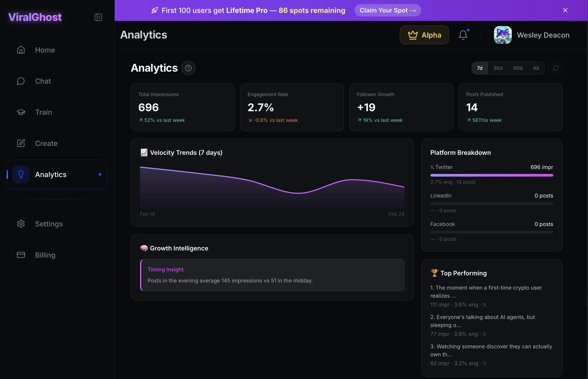This screenshot has width=588, height=379.
Task: Click the Create pencil icon
Action: [x=21, y=143]
